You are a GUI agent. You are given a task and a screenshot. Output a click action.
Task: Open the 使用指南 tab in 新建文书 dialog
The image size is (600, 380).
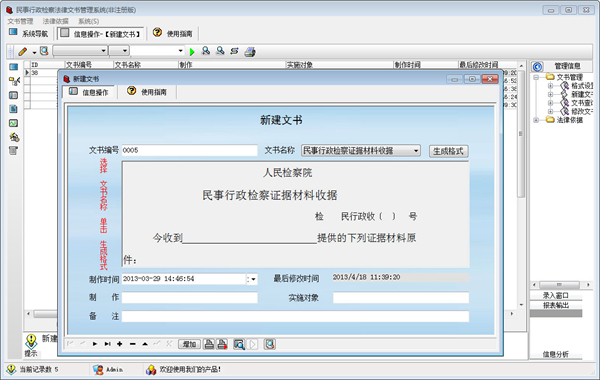click(x=147, y=92)
